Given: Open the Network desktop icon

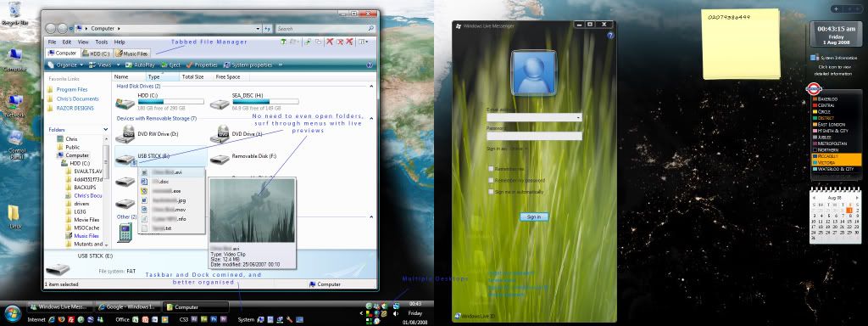Looking at the screenshot, I should pyautogui.click(x=15, y=105).
